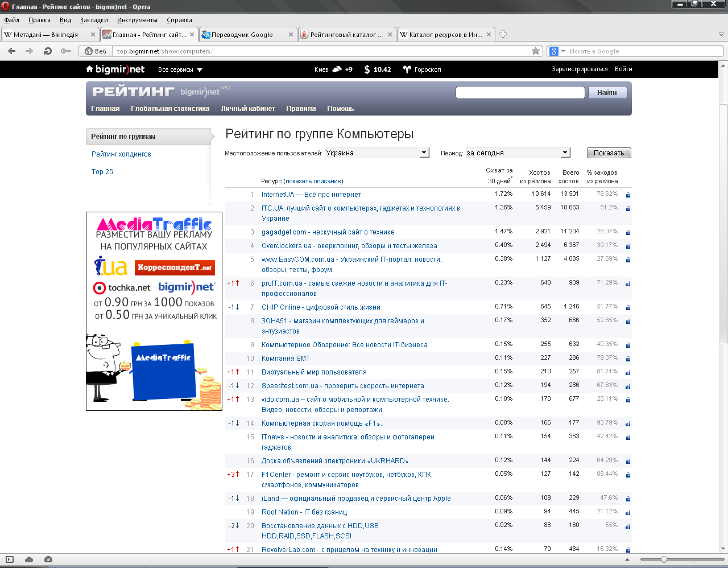Viewport: 728px width, 568px height.
Task: Bookmark page with the star icon
Action: (x=536, y=51)
